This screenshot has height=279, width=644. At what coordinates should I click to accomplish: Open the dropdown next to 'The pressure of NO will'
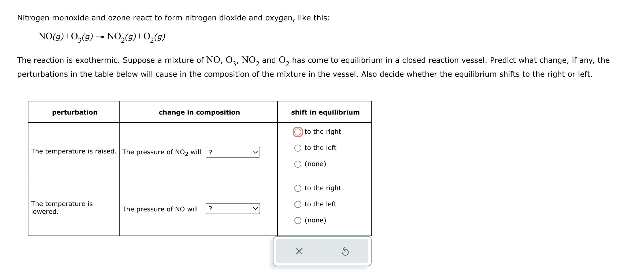233,209
